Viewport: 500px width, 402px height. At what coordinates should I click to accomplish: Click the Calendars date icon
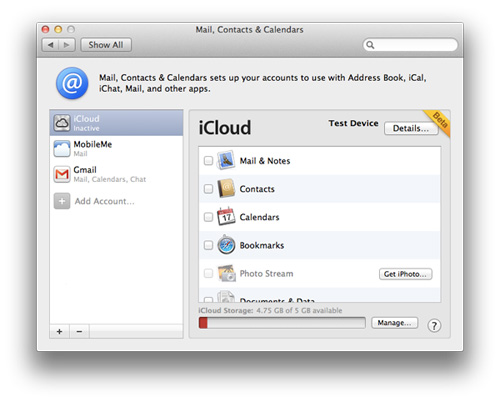tap(226, 217)
